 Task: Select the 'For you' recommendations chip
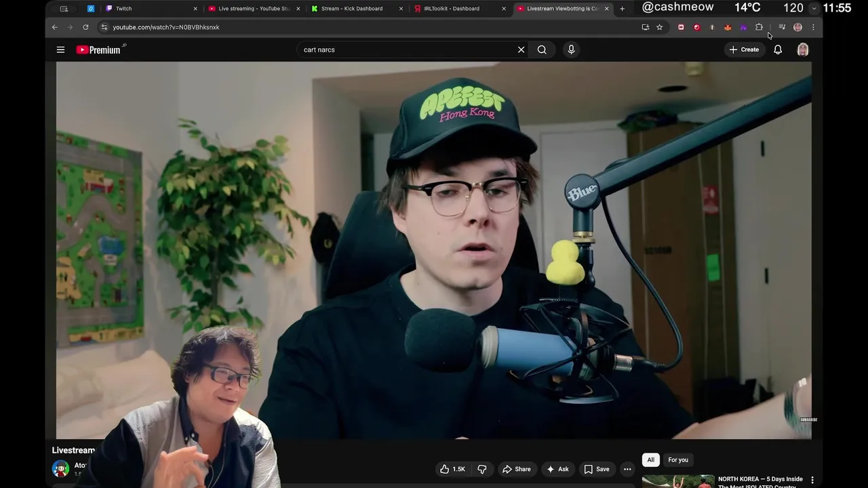click(x=678, y=460)
